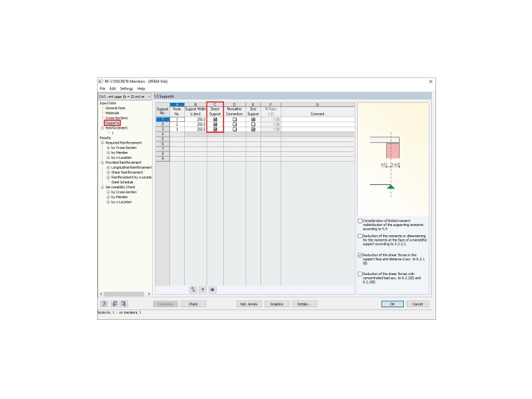Collapse the Provided Reinforcement node
532x399 pixels.
(102, 162)
